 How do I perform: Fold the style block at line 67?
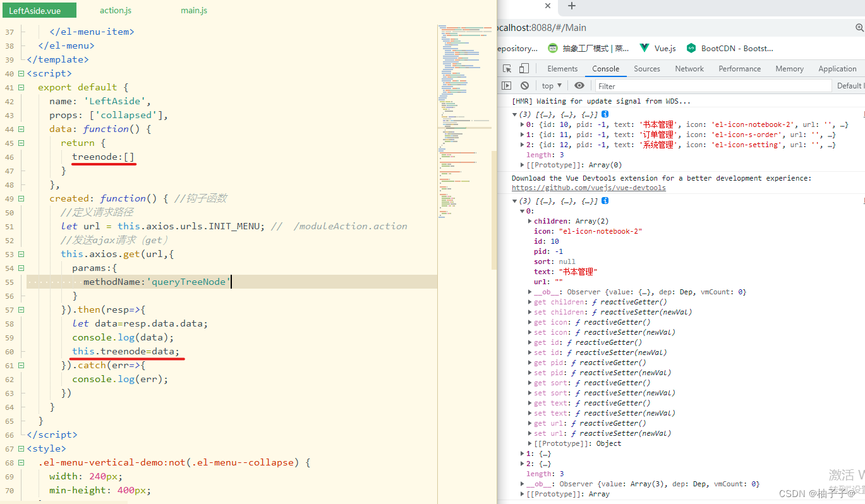click(21, 448)
